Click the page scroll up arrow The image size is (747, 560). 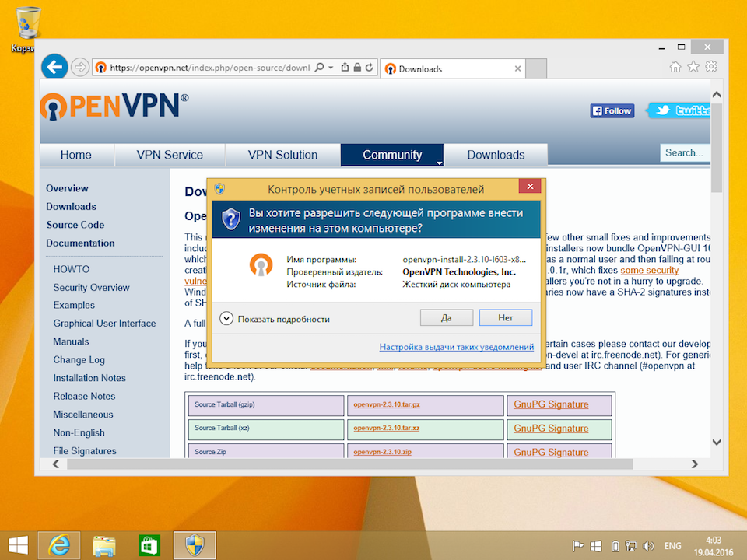(x=717, y=95)
